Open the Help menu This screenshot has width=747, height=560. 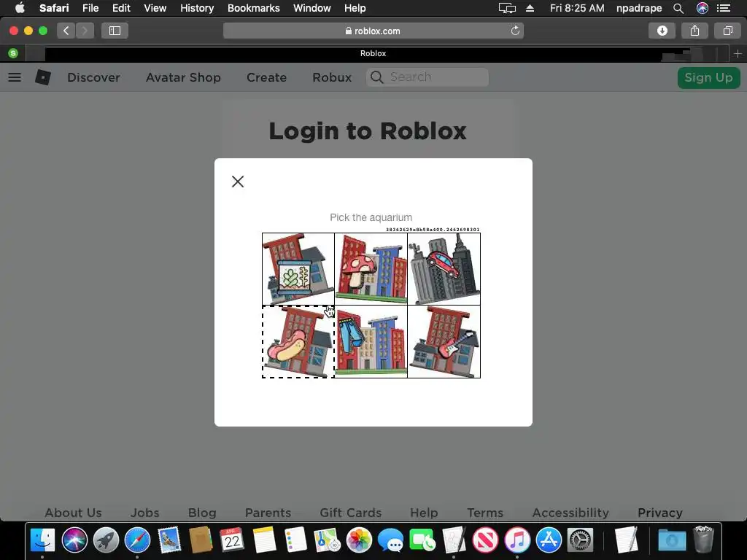click(355, 8)
